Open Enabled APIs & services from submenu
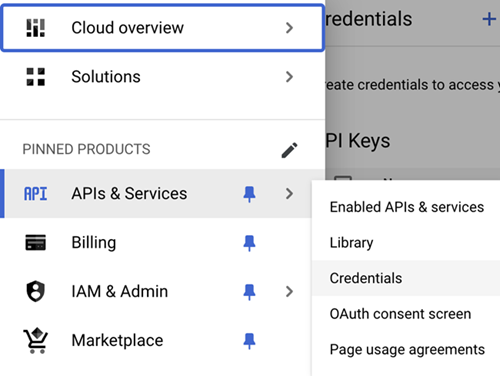The image size is (500, 376). click(406, 207)
